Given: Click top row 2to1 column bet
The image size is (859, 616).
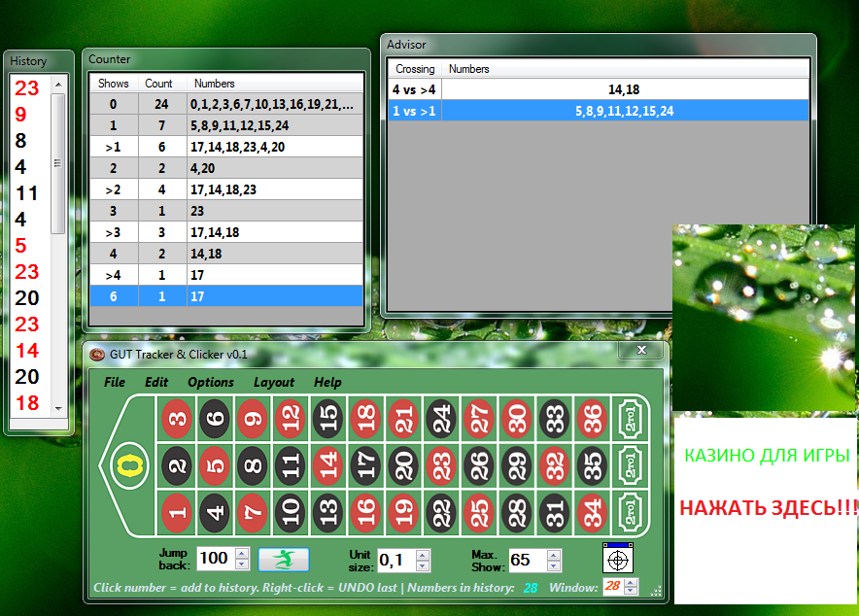Looking at the screenshot, I should point(631,419).
